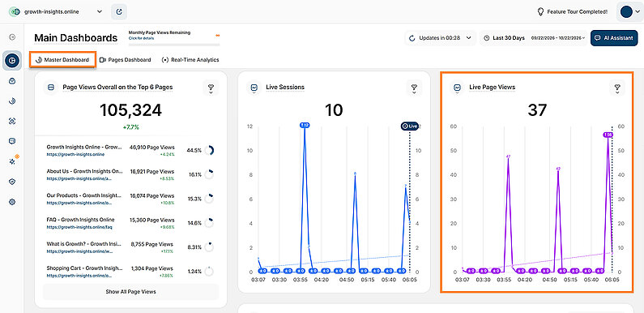
Task: Open the shield heart icon in sidebar
Action: [x=12, y=182]
